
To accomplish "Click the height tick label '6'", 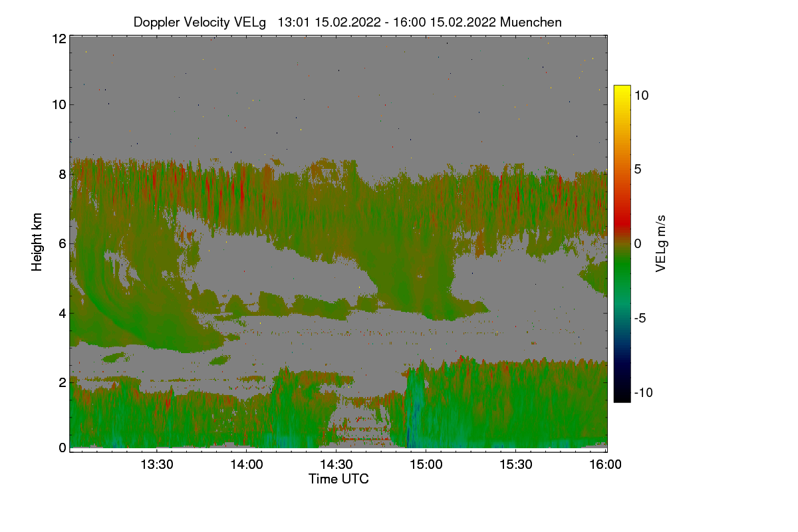I will click(x=63, y=243).
